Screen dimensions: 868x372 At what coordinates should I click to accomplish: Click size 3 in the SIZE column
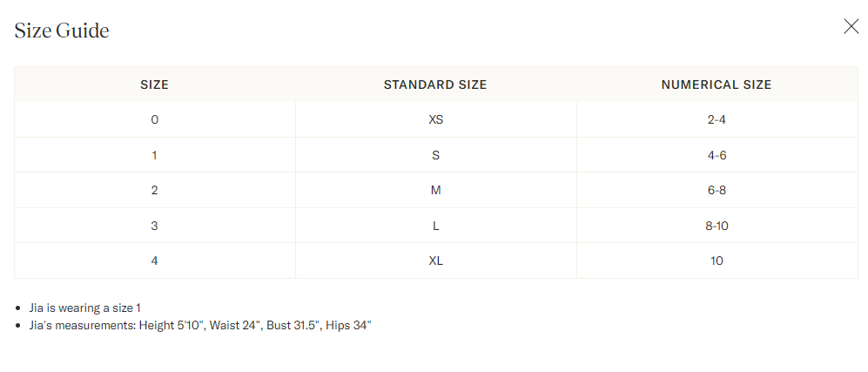click(x=154, y=226)
